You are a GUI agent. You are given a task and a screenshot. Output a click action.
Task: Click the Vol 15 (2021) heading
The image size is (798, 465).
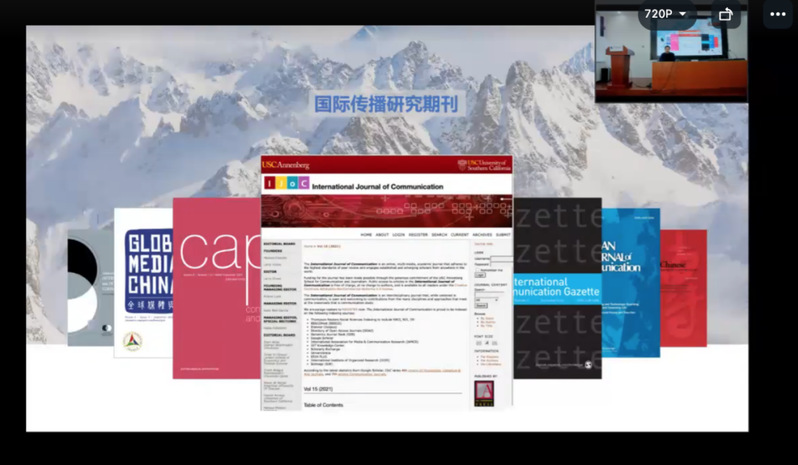coord(318,389)
